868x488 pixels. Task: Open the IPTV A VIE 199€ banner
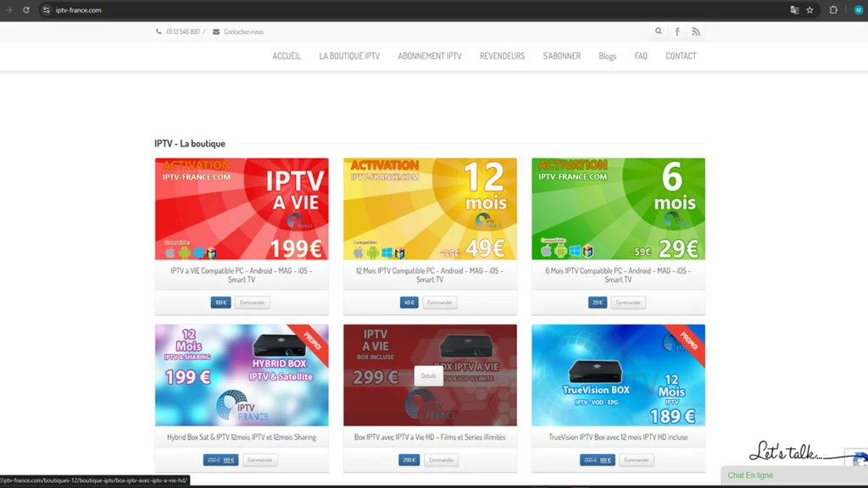242,208
